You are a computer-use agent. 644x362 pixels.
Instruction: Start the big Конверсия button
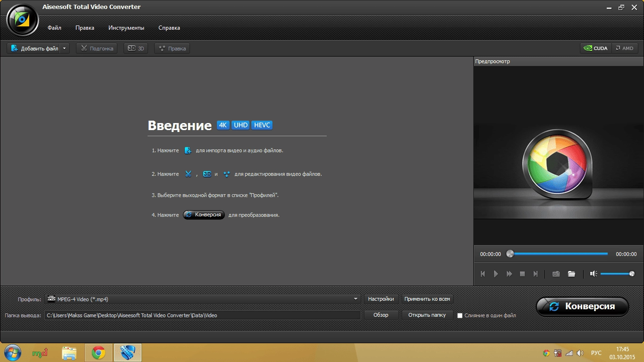[583, 306]
